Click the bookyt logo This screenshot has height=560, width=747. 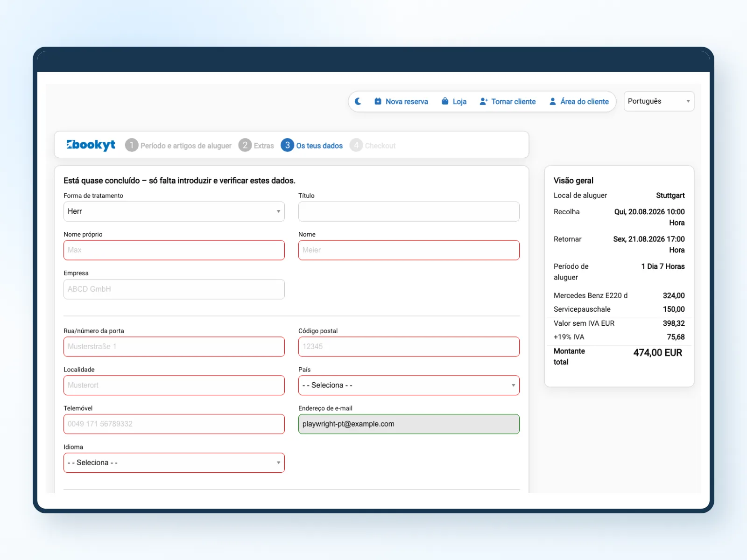pos(91,145)
